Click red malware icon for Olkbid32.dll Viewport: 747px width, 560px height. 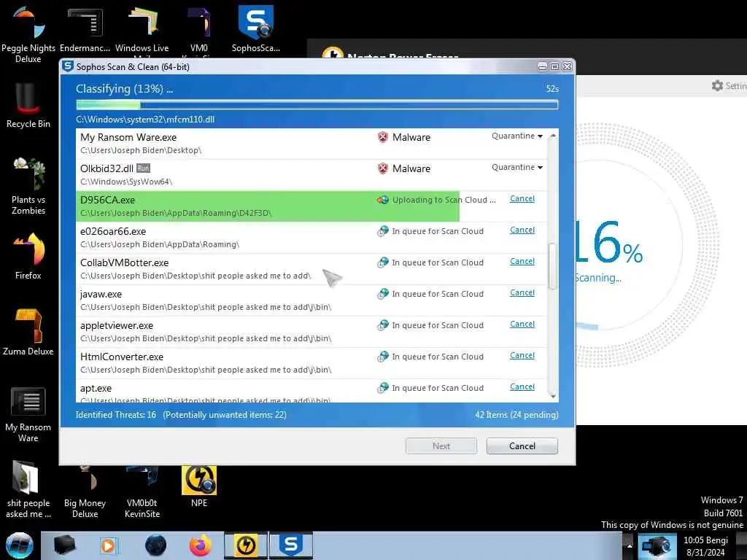tap(382, 168)
